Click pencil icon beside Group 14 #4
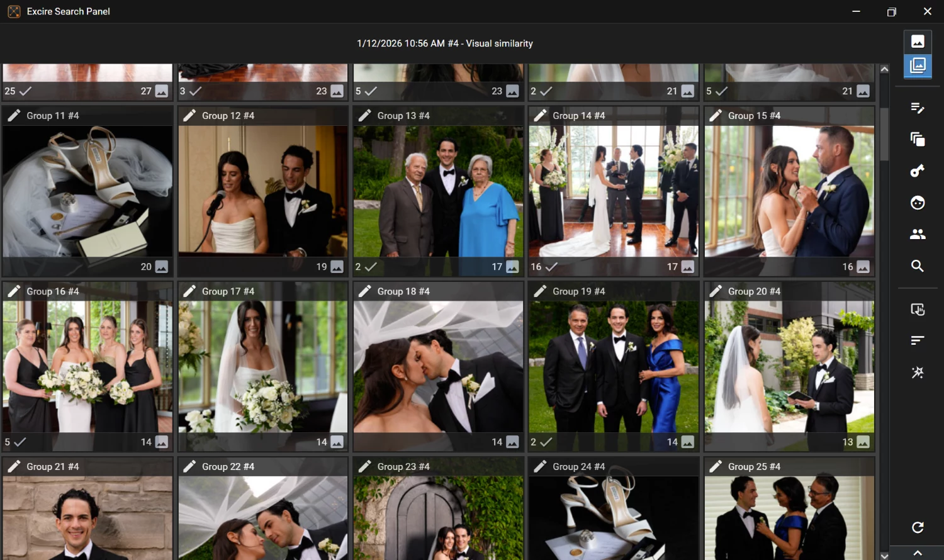This screenshot has width=944, height=560. tap(540, 116)
